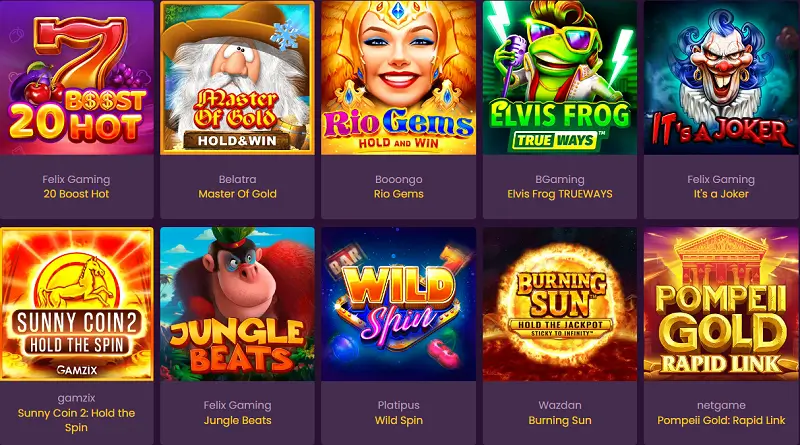Select the 'Rio Gems' title text link
Viewport: 800px width, 445px height.
[398, 194]
